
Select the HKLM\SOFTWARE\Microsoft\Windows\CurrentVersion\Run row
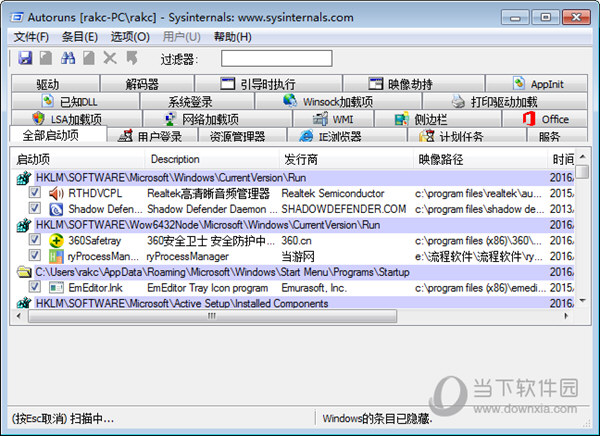(x=294, y=178)
